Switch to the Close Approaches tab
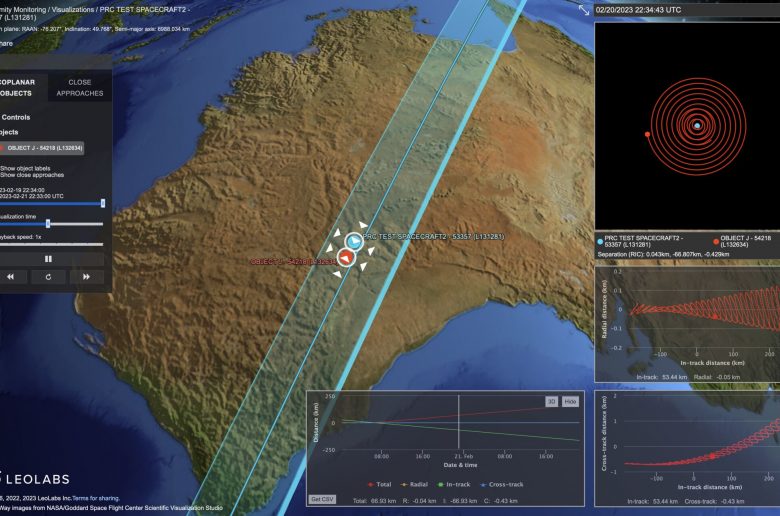The image size is (780, 516). [x=78, y=87]
